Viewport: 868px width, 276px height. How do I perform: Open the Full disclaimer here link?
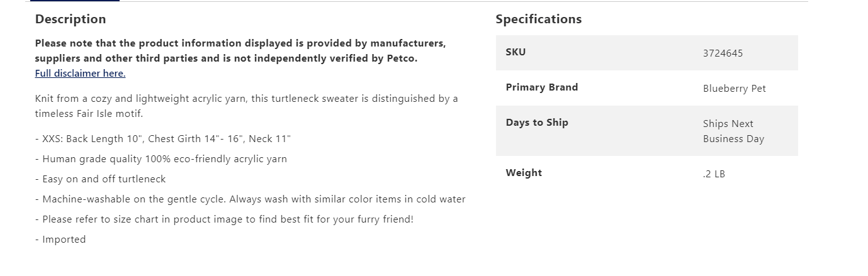click(x=80, y=74)
